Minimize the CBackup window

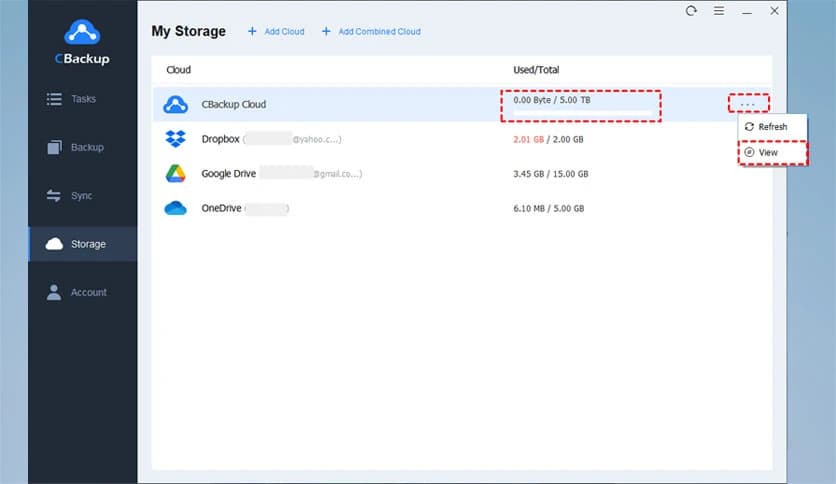tap(747, 12)
